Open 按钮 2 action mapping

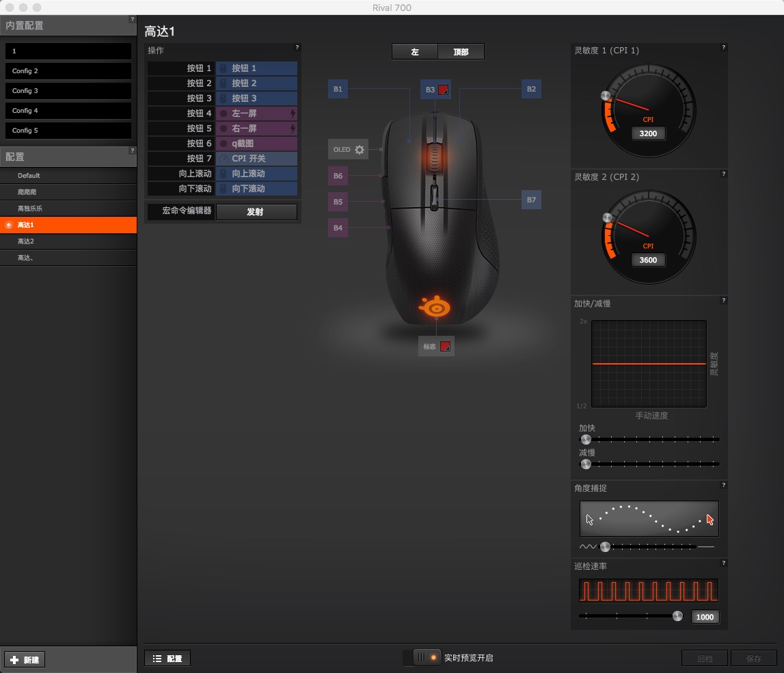click(x=256, y=83)
